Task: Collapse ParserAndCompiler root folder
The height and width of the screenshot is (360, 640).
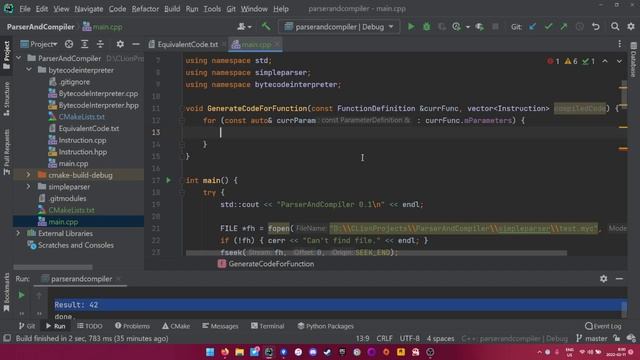Action: [18, 58]
